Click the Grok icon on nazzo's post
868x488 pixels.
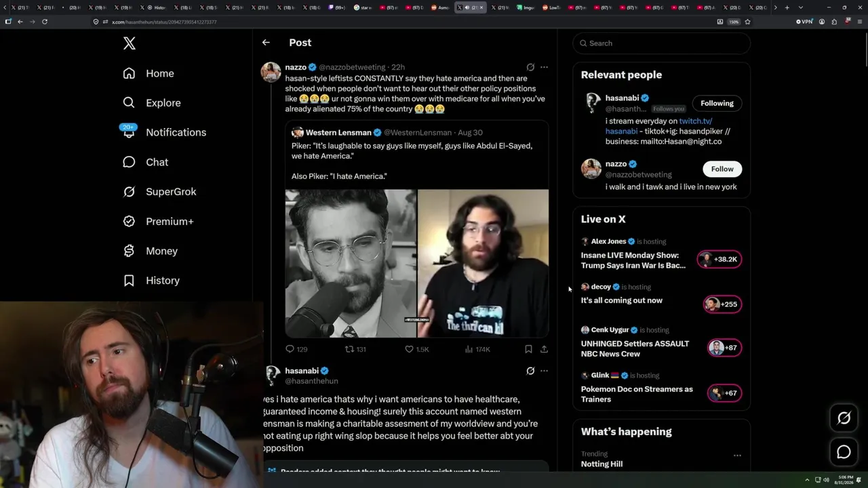530,67
